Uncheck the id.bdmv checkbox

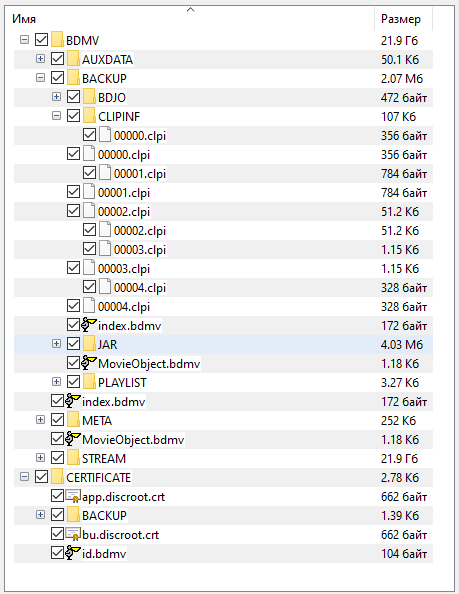(57, 553)
